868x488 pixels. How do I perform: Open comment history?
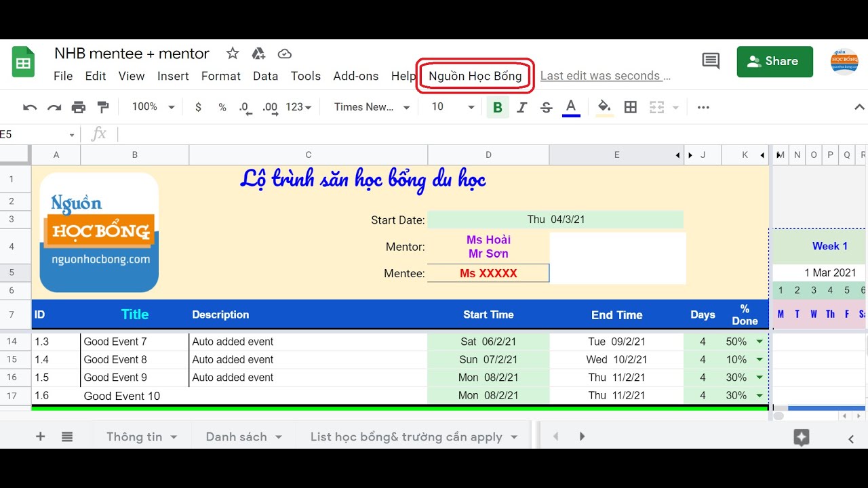(710, 61)
